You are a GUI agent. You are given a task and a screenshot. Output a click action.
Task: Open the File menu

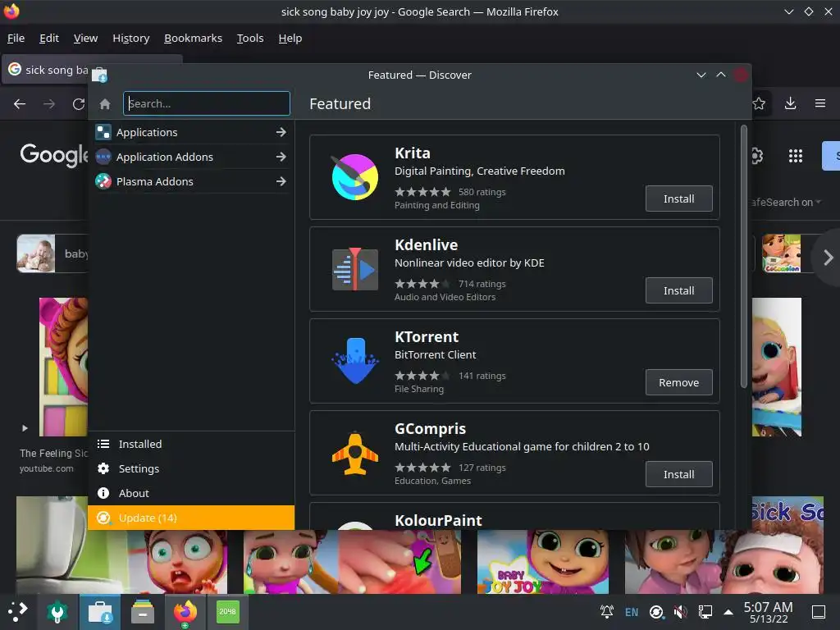pos(16,38)
